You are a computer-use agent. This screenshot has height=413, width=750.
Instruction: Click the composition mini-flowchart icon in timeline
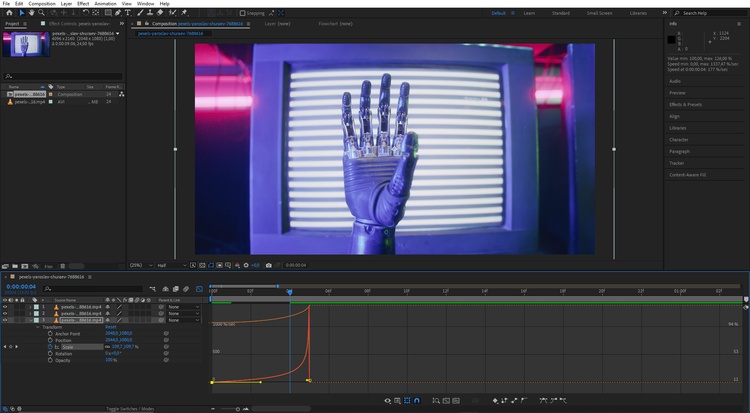tap(153, 289)
